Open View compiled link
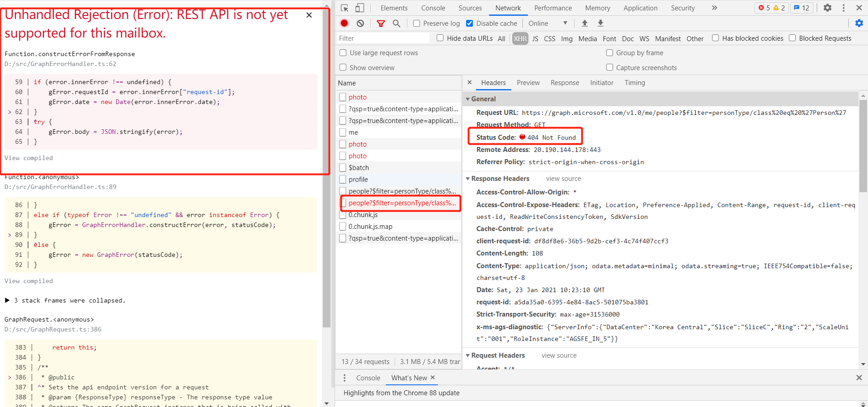The width and height of the screenshot is (868, 407). click(x=28, y=158)
